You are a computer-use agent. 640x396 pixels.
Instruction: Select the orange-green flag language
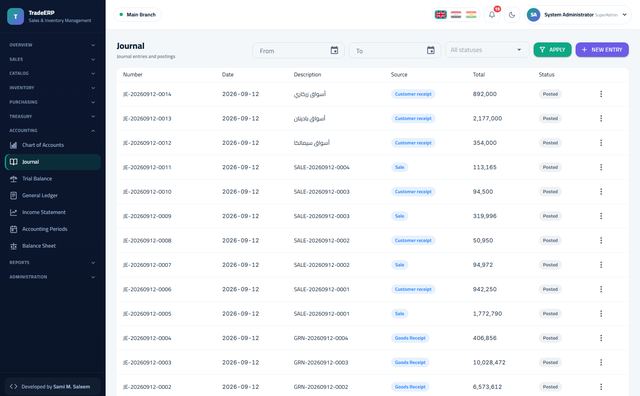coord(471,15)
